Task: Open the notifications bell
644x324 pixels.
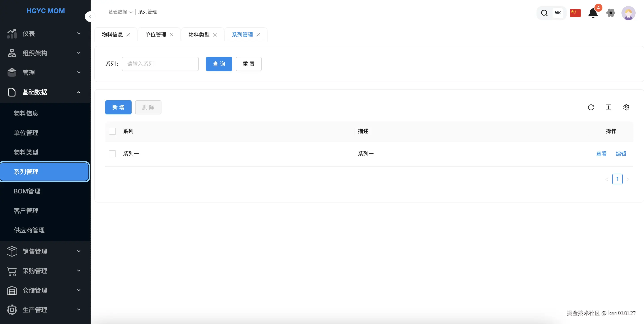Action: 593,13
